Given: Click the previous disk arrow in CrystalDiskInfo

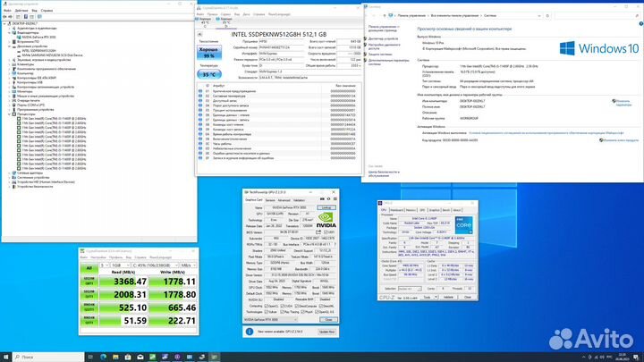Looking at the screenshot, I should 200,35.
